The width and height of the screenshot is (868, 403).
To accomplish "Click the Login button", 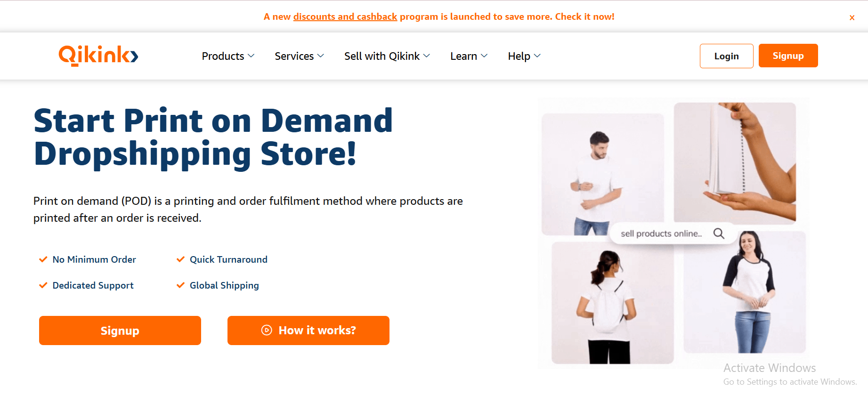I will [x=726, y=56].
